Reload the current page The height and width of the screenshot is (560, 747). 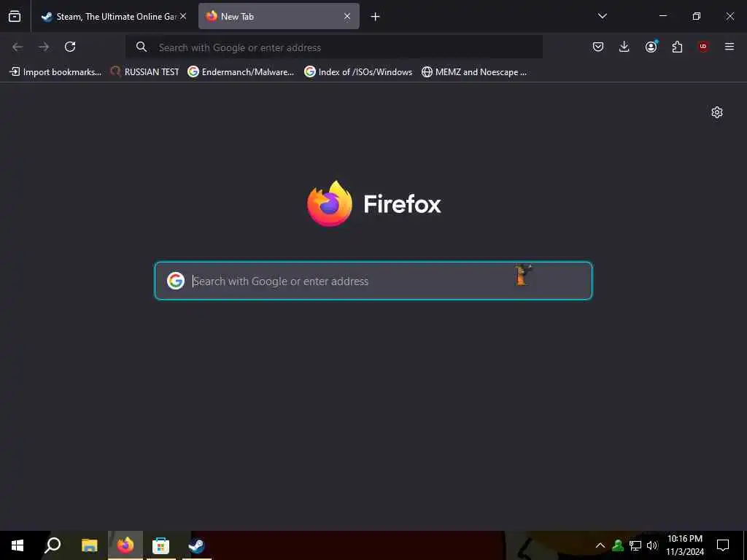click(x=70, y=47)
